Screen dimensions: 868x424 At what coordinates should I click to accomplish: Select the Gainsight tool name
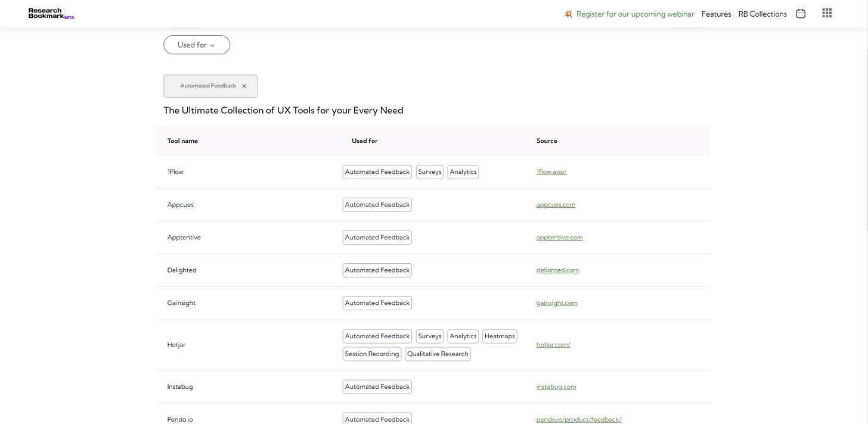(x=181, y=303)
